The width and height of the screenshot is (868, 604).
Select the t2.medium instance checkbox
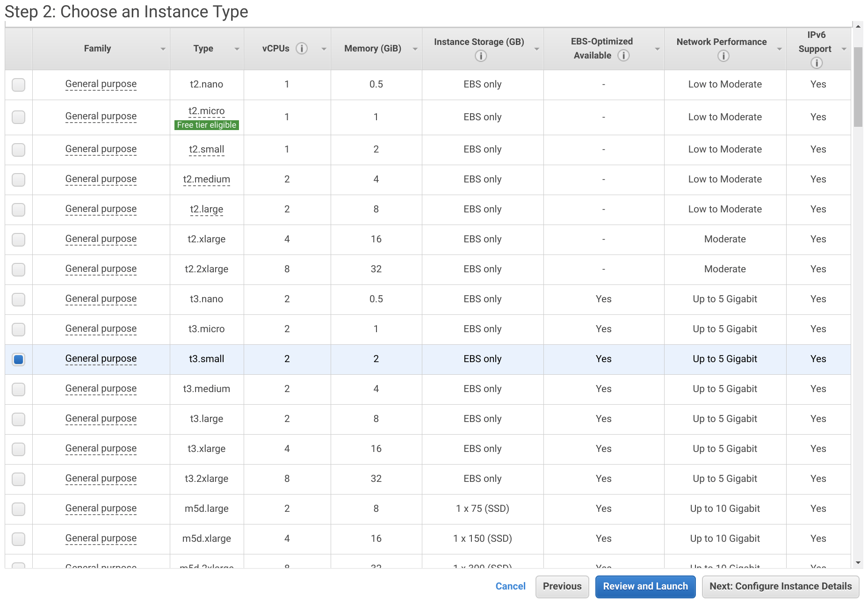[x=19, y=180]
